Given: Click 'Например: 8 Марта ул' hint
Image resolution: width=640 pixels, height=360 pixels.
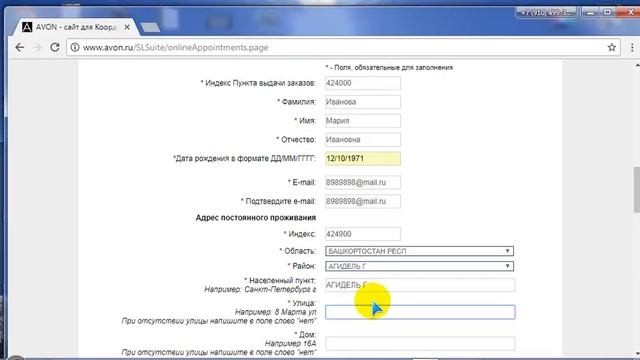Looking at the screenshot, I should tap(276, 312).
